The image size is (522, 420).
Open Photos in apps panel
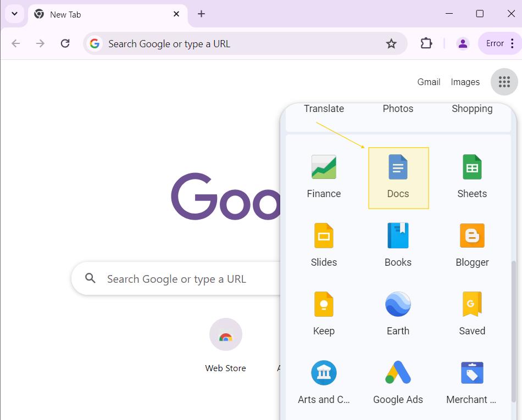click(398, 109)
